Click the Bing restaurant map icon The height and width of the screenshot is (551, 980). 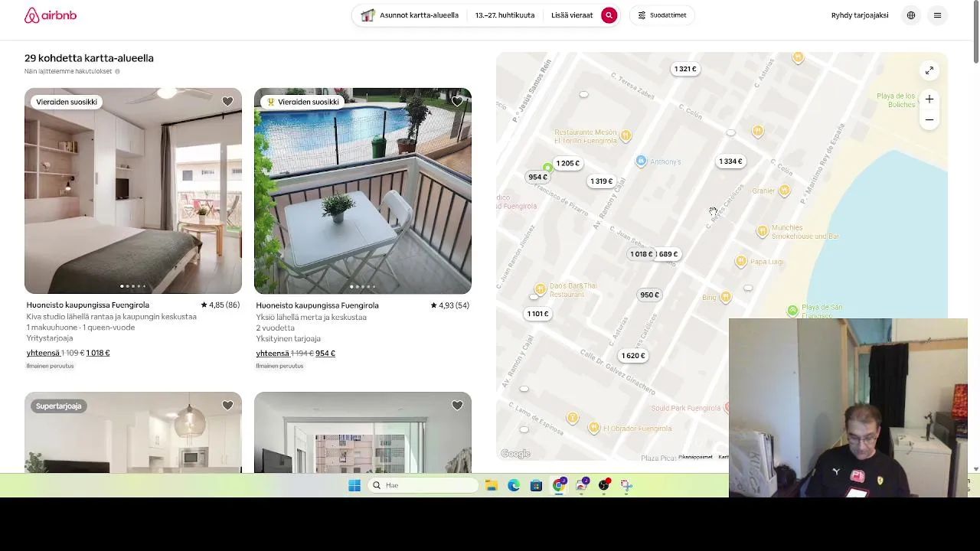click(x=726, y=297)
